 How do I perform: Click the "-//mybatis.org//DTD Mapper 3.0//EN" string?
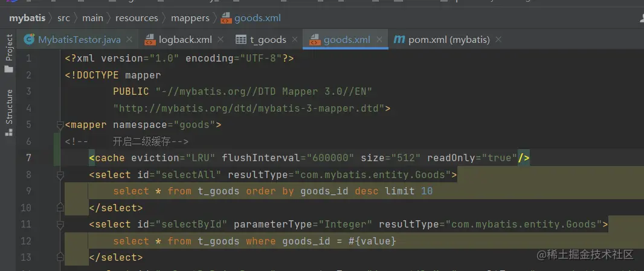click(263, 91)
